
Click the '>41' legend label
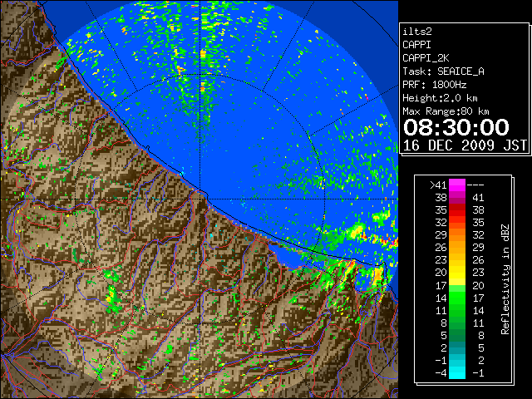(x=438, y=185)
